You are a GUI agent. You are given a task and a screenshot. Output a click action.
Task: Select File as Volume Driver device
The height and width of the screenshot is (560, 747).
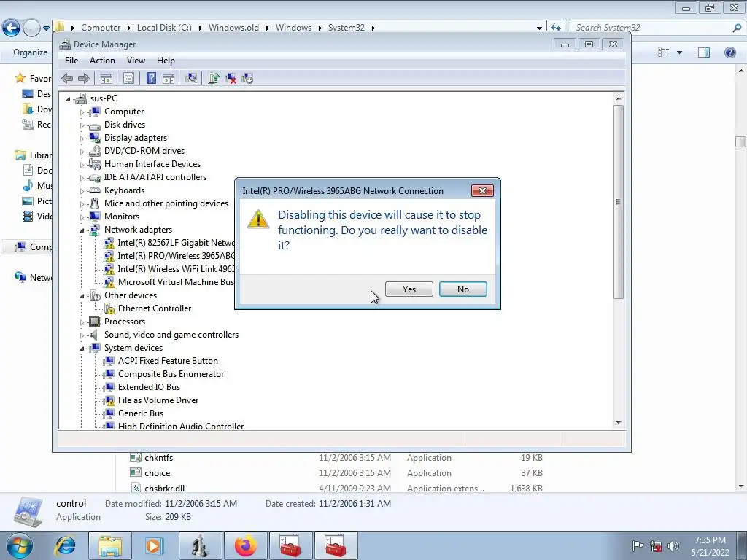(x=158, y=400)
